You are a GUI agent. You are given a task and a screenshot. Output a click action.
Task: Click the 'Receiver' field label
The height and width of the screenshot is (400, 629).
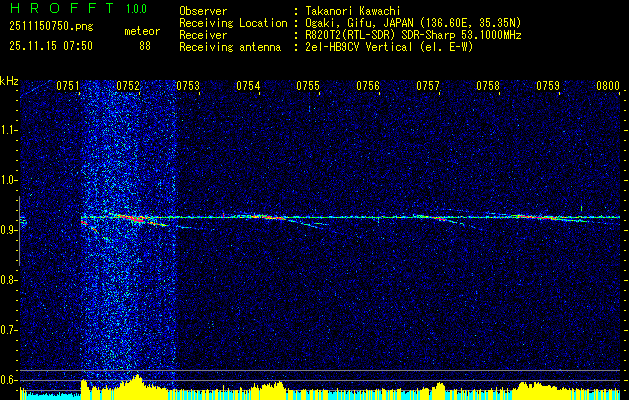tap(203, 35)
